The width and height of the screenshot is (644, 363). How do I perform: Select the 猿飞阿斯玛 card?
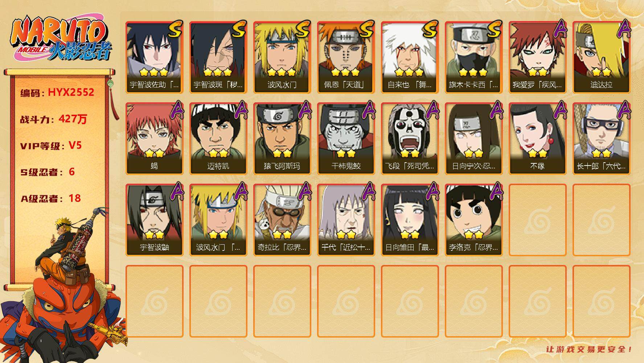coord(282,139)
